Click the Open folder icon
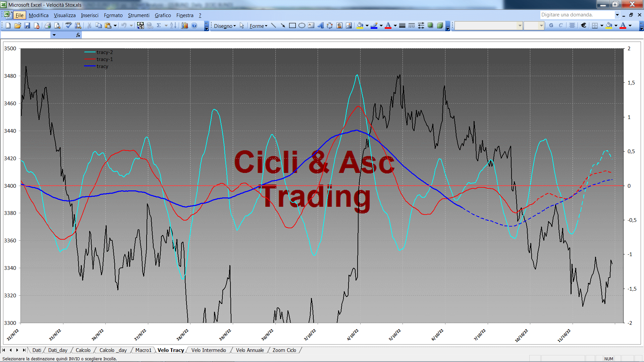 [x=18, y=25]
